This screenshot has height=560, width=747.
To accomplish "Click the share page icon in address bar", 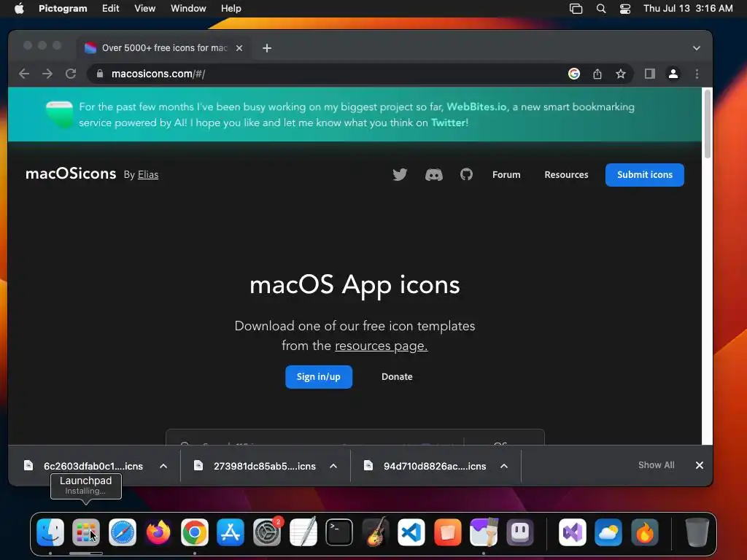I will click(597, 74).
